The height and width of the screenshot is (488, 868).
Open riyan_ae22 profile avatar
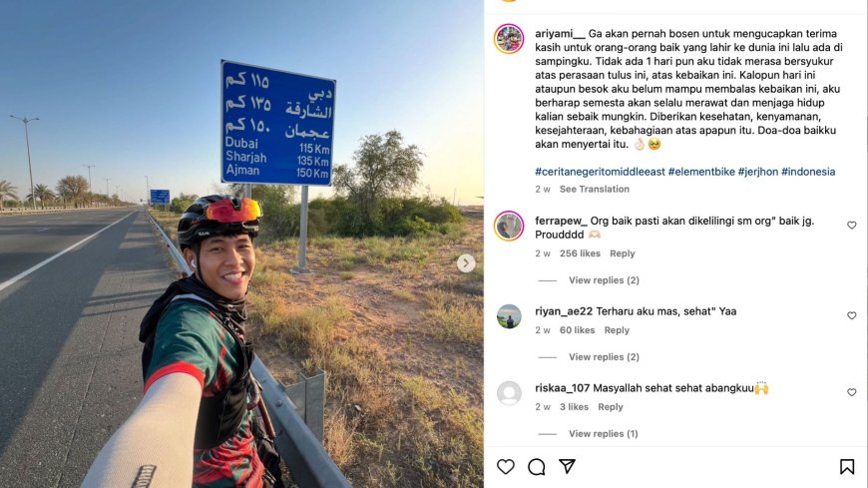pos(509,316)
